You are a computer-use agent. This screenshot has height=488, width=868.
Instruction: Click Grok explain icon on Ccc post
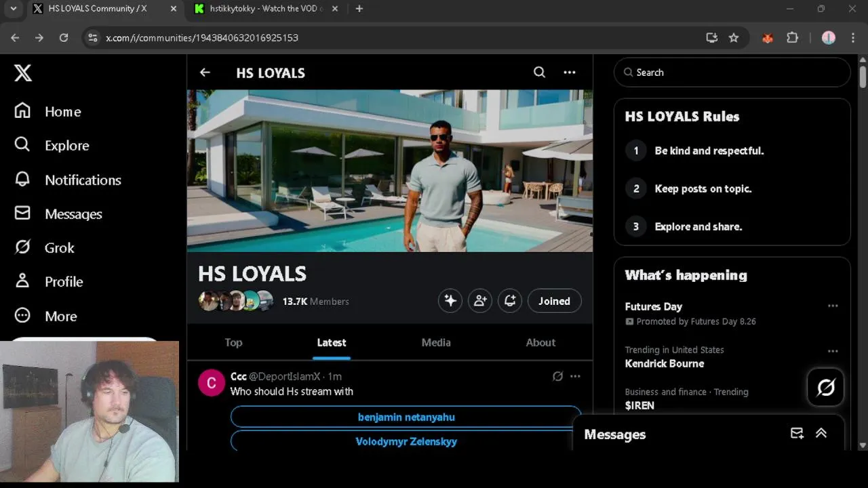click(557, 376)
